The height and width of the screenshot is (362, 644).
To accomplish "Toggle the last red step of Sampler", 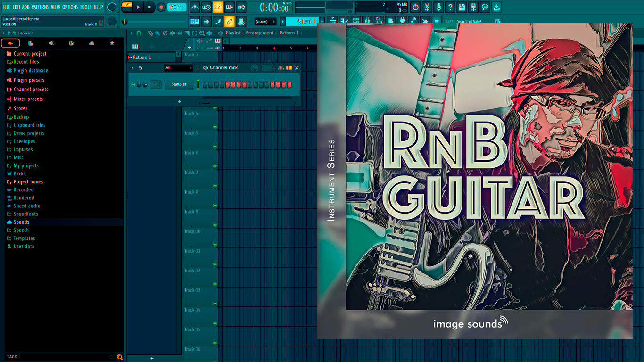I will (289, 84).
